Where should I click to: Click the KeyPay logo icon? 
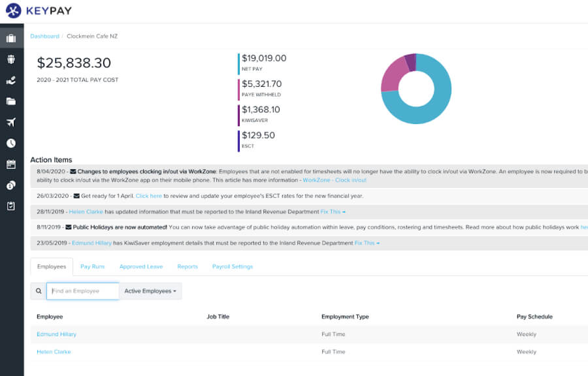13,10
